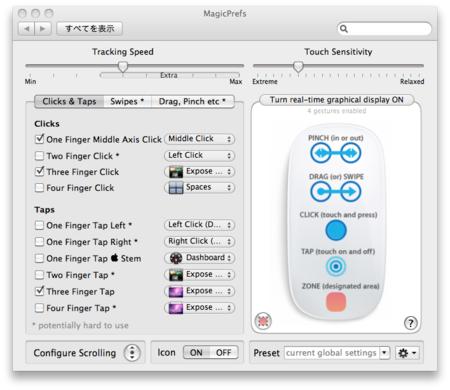Open help via the question mark button
The width and height of the screenshot is (450, 390).
(x=411, y=323)
